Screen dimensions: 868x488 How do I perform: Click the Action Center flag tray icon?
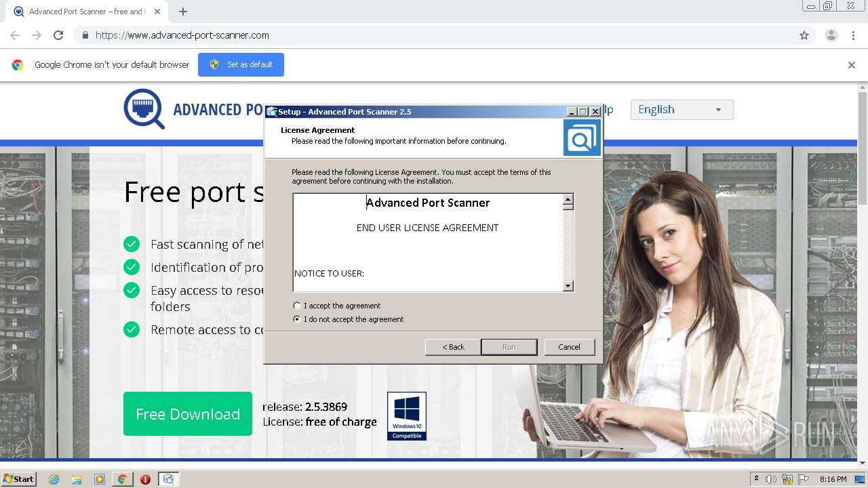[804, 479]
